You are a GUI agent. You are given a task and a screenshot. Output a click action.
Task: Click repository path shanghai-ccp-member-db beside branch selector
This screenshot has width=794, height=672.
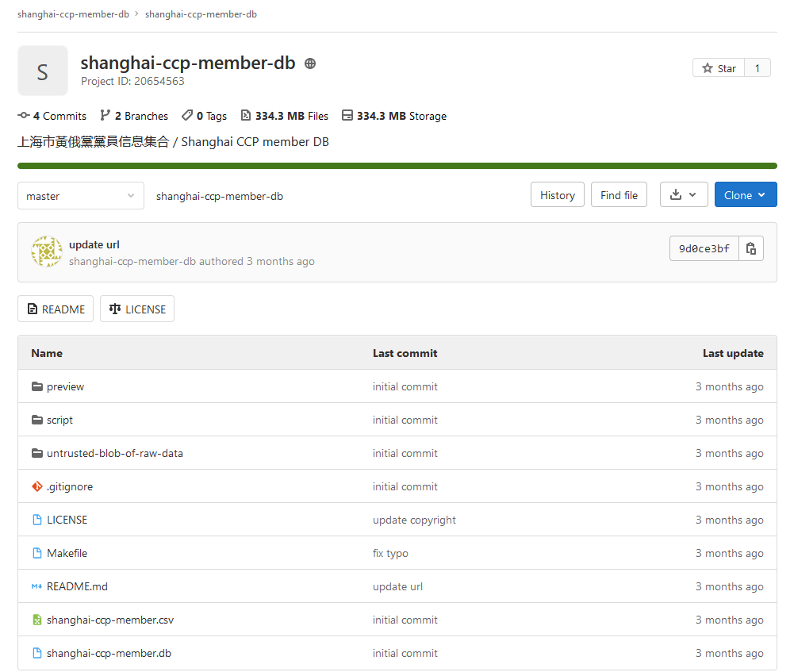click(219, 196)
